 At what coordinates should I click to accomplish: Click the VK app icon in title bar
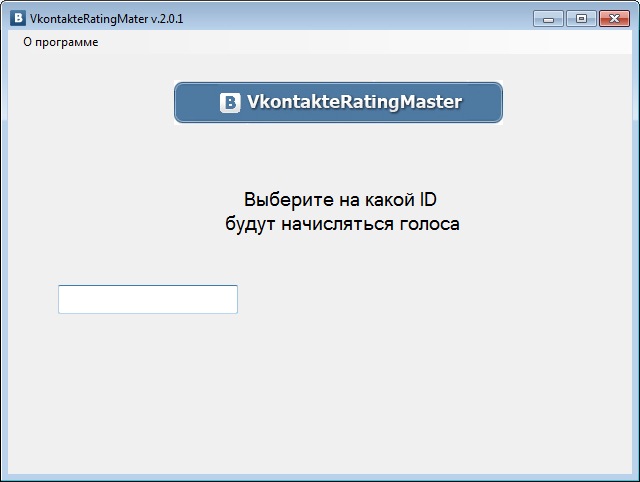coord(18,18)
